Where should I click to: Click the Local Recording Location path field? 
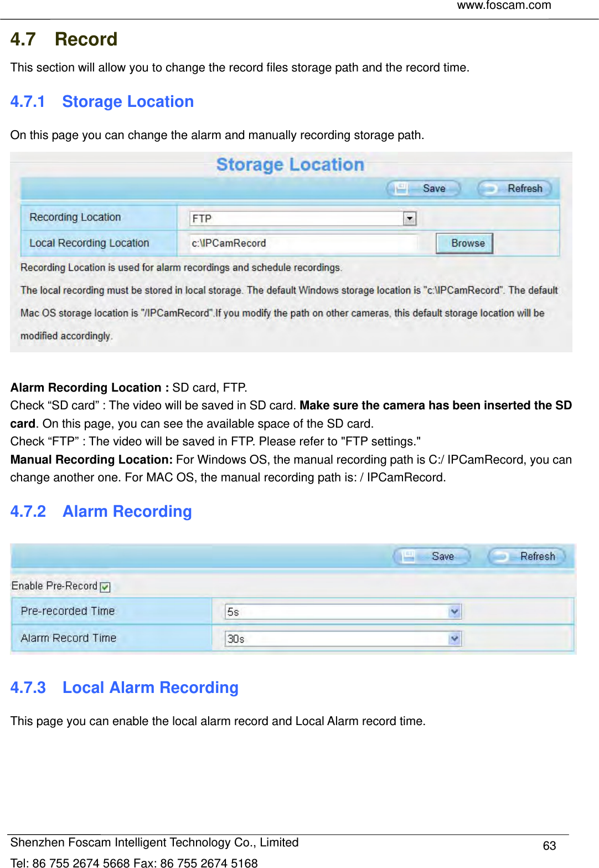coord(303,243)
